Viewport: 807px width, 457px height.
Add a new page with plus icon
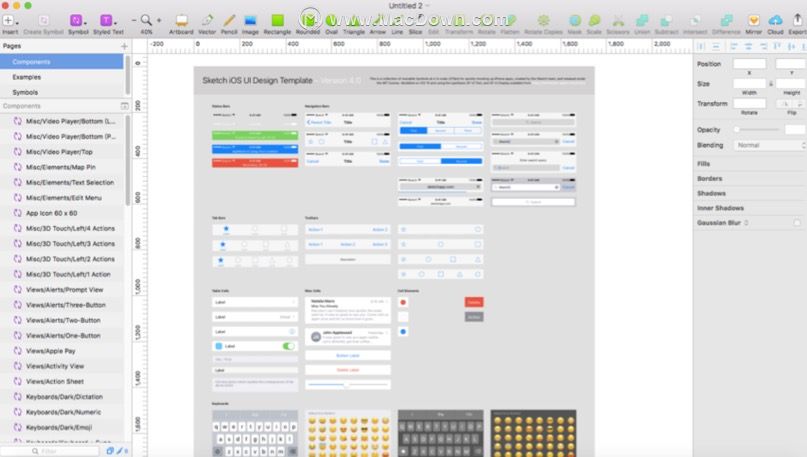tap(124, 46)
